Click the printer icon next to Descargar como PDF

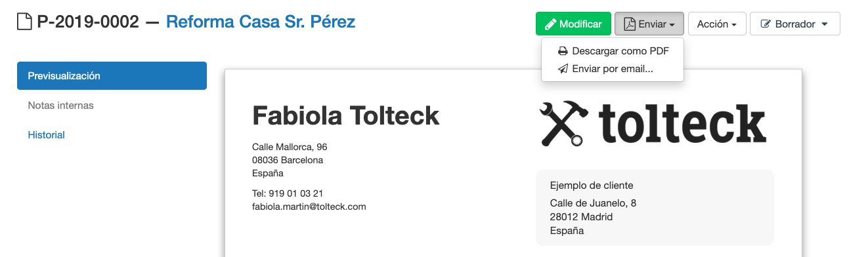point(563,51)
